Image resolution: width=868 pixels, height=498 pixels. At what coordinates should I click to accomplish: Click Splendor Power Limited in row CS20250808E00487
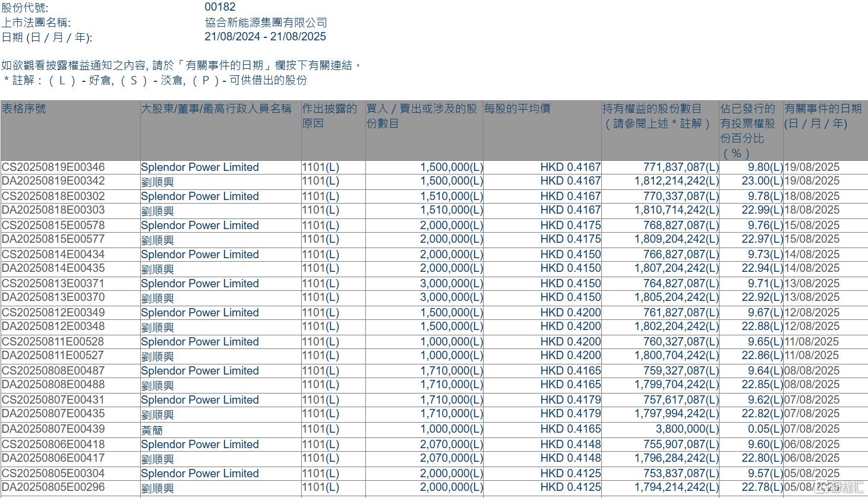(x=200, y=371)
